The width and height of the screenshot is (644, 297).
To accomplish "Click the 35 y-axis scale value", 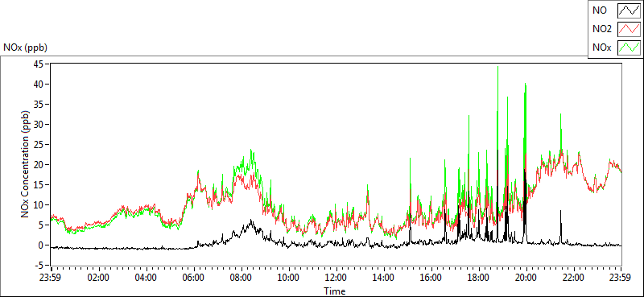I will 38,104.
